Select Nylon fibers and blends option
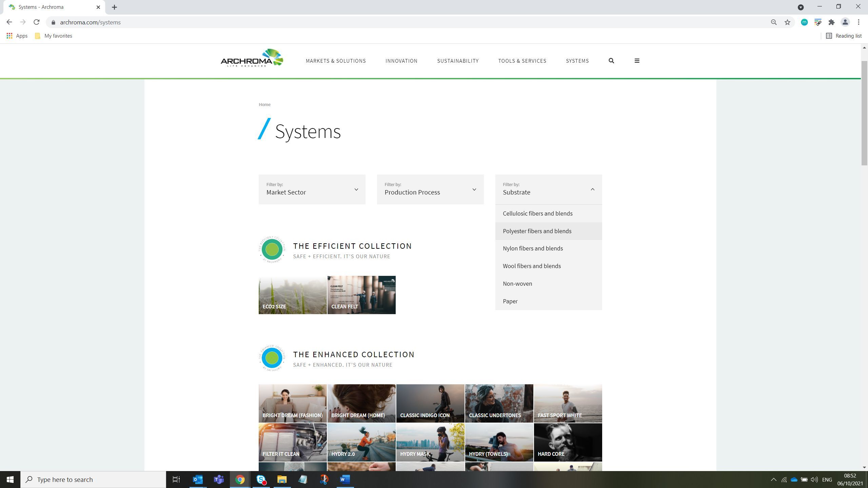The image size is (868, 488). (x=549, y=248)
